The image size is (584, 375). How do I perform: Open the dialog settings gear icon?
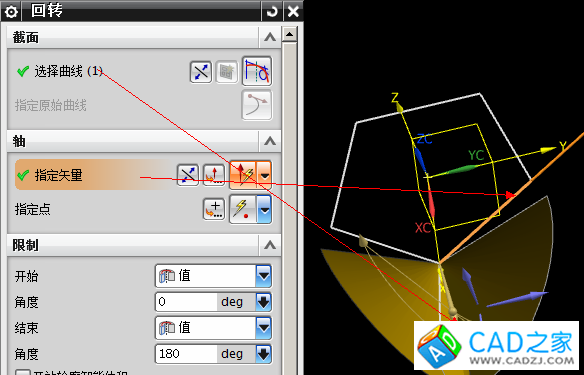11,12
